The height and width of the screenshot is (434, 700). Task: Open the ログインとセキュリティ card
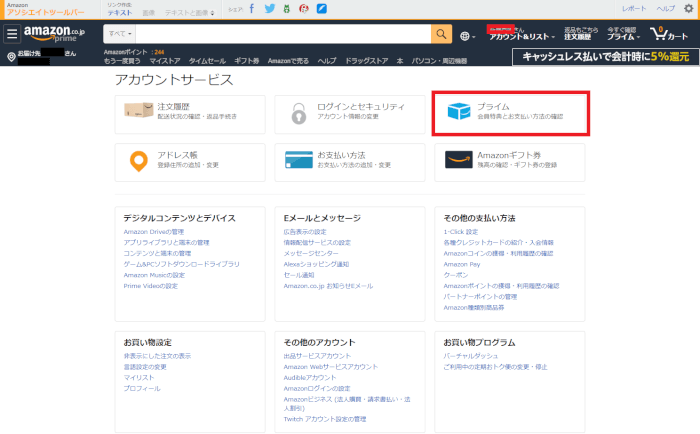pos(351,113)
